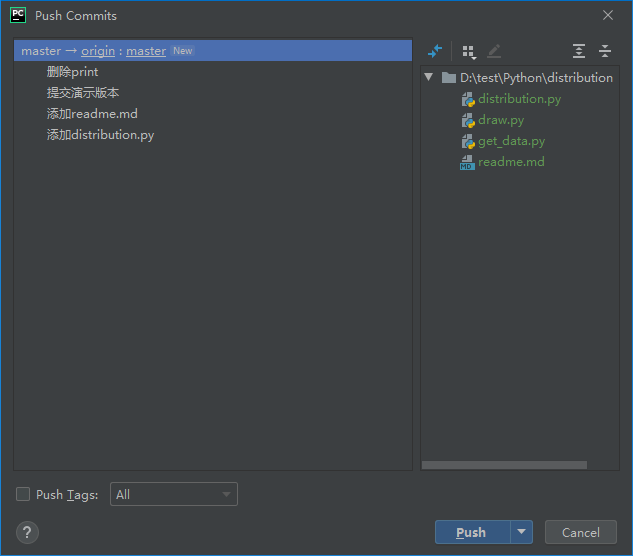Viewport: 633px width, 556px height.
Task: Select draw.py in changed files tree
Action: [x=501, y=120]
